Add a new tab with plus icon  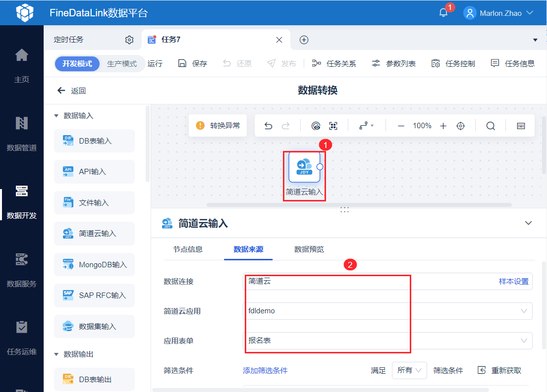pos(304,40)
